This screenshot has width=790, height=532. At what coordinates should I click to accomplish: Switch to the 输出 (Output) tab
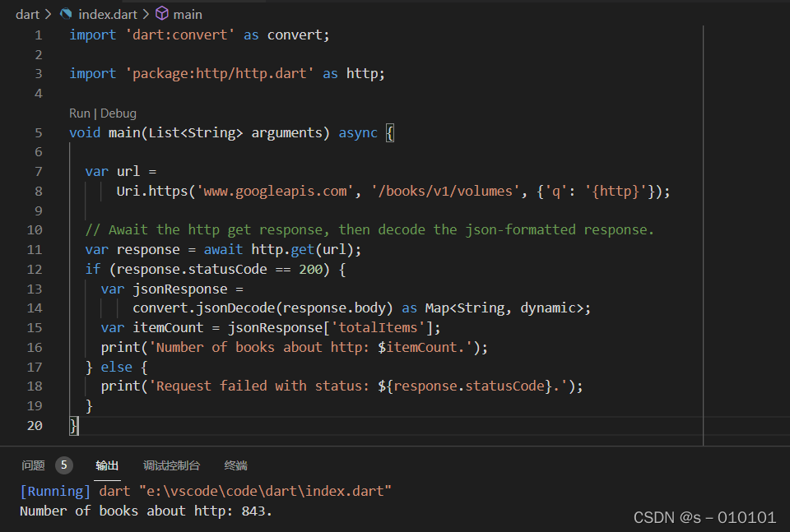click(107, 465)
